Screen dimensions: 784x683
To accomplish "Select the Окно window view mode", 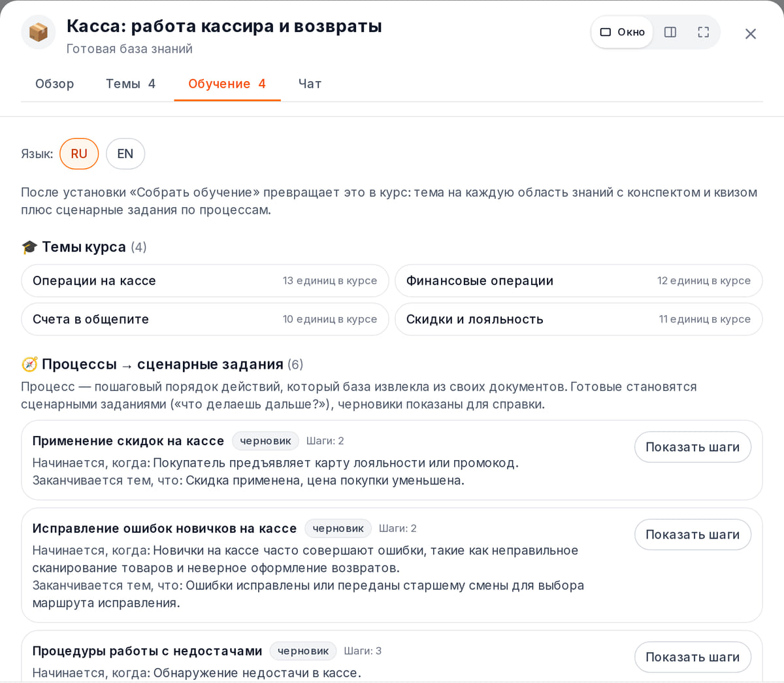I will point(622,32).
